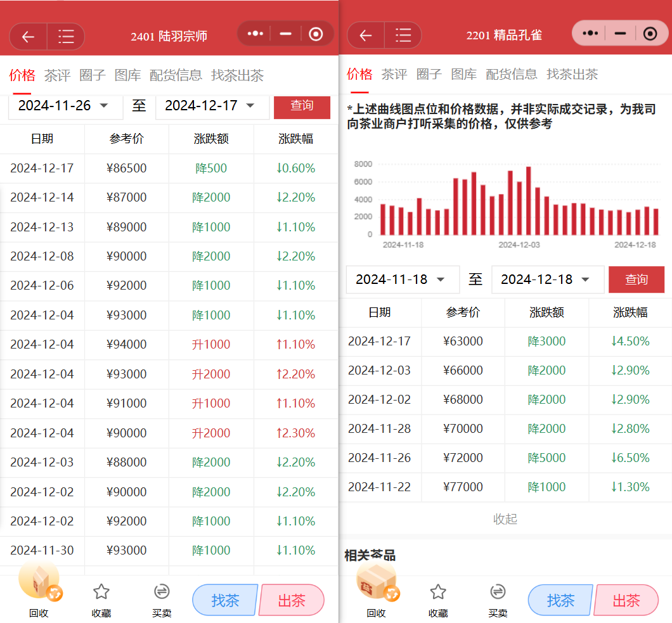Switch to 圈子 tab in 陆羽宗师 panel
The height and width of the screenshot is (623, 672).
[92, 75]
